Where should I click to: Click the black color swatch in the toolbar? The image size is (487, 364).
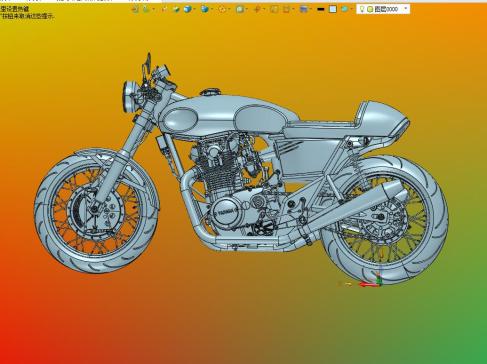click(321, 9)
